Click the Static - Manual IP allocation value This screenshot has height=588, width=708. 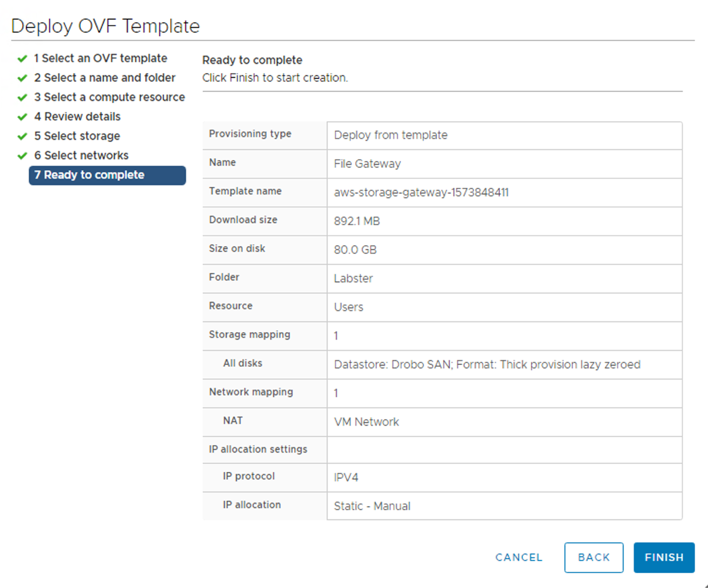[x=372, y=506]
